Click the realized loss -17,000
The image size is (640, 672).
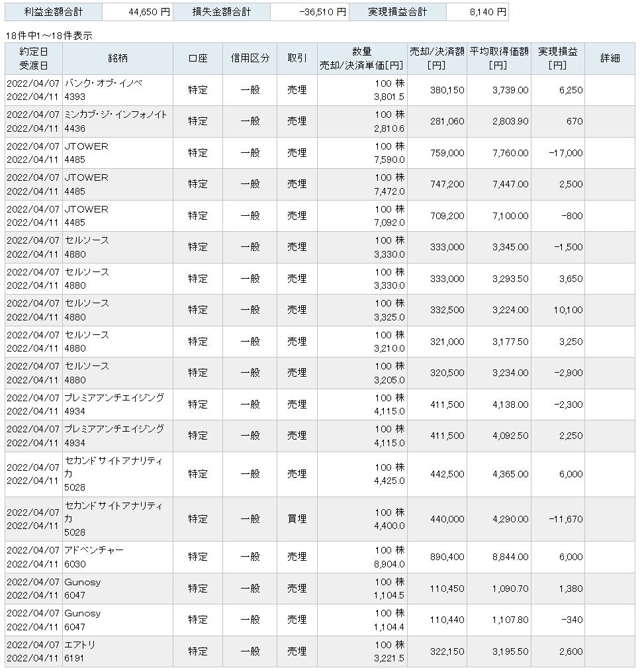click(566, 153)
